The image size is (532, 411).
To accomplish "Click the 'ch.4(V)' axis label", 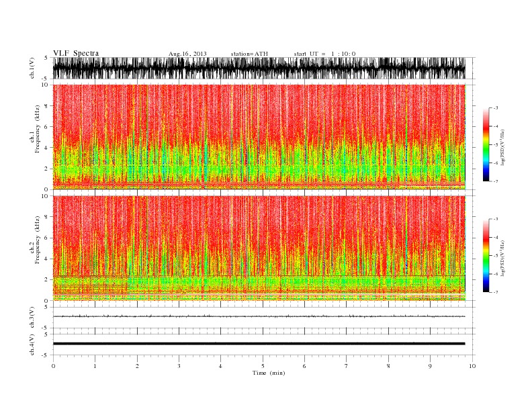I will [x=32, y=345].
